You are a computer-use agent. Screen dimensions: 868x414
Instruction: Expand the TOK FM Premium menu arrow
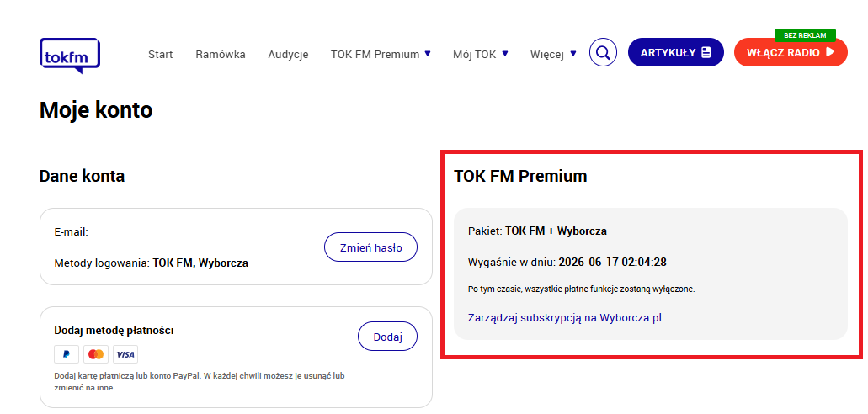(x=428, y=54)
